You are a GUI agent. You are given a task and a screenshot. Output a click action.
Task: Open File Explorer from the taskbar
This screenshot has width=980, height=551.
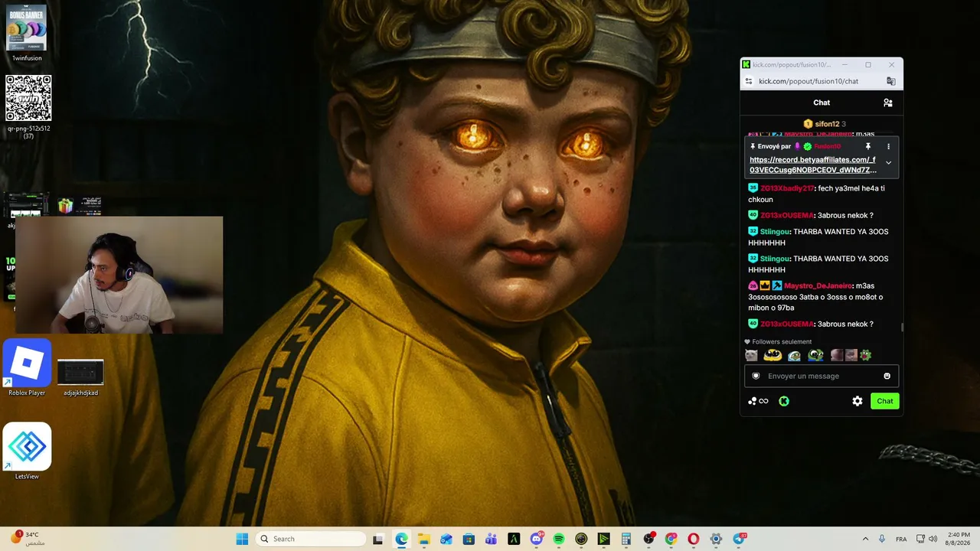tap(424, 539)
